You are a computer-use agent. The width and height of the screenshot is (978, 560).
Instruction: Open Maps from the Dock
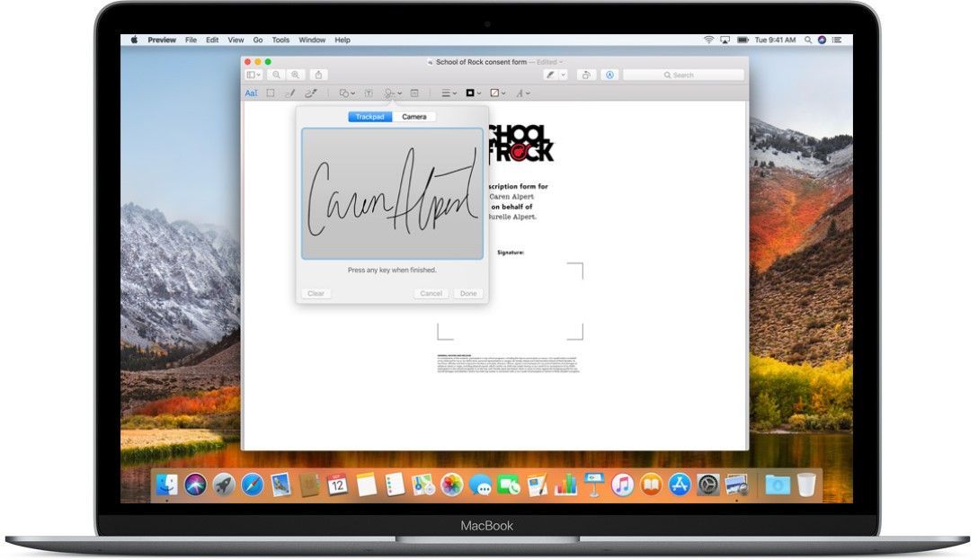[x=422, y=484]
